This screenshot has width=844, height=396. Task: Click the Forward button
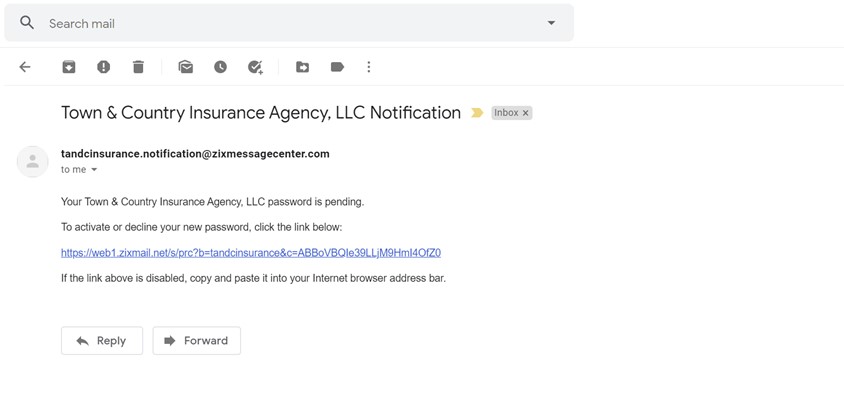click(x=196, y=341)
